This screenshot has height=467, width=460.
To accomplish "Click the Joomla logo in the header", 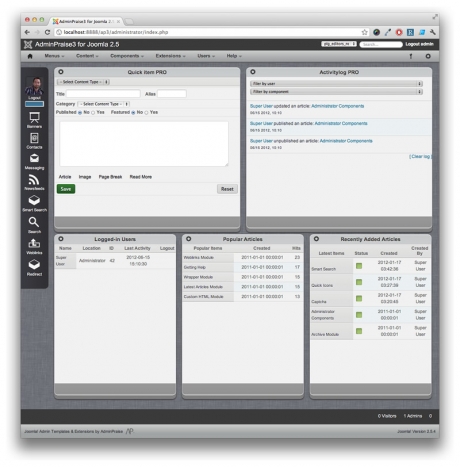I will coord(28,44).
